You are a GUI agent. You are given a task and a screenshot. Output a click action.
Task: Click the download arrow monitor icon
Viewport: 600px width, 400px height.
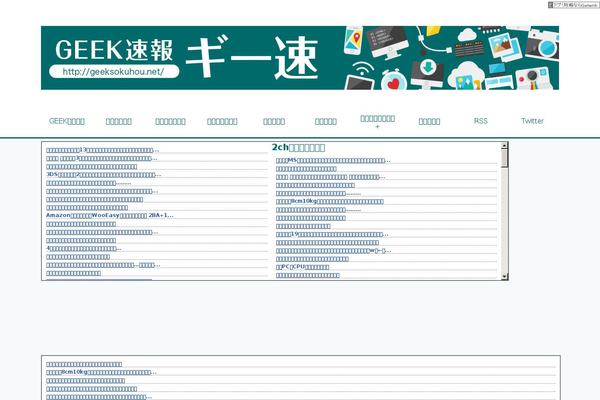[x=427, y=69]
